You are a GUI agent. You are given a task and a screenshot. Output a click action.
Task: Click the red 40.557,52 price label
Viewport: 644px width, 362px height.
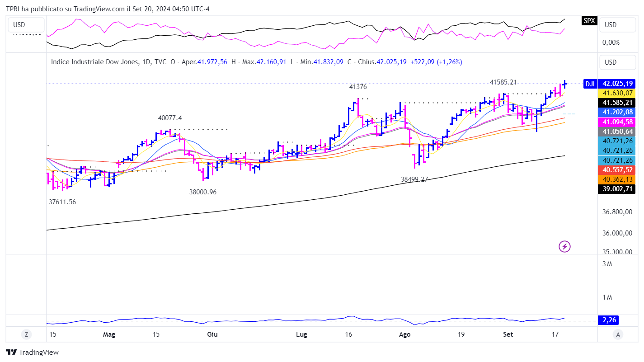coord(616,169)
